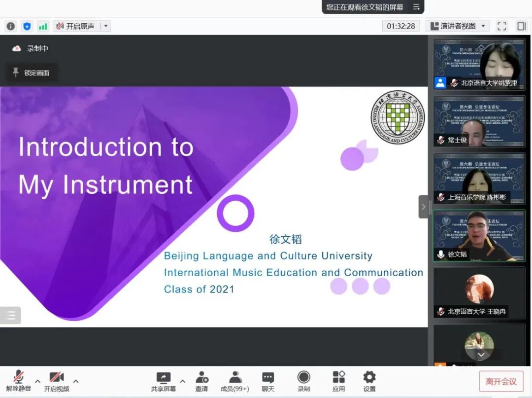Collapse the participant video sidebar
Screen dimensions: 532x398
point(423,207)
